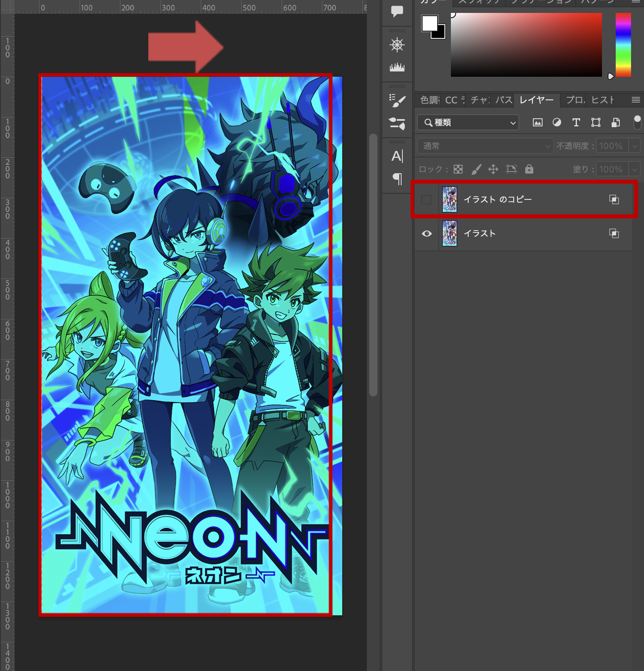The image size is (644, 671).
Task: Click the canvas vertical scrollbar
Action: (x=373, y=264)
